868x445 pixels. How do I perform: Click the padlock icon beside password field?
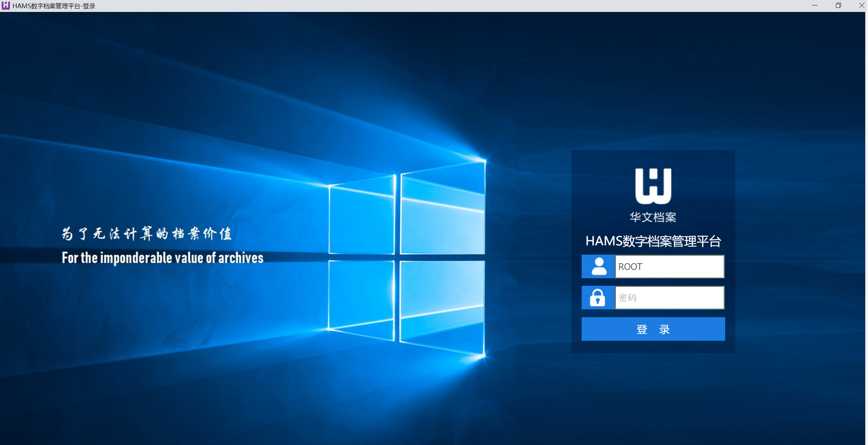597,298
